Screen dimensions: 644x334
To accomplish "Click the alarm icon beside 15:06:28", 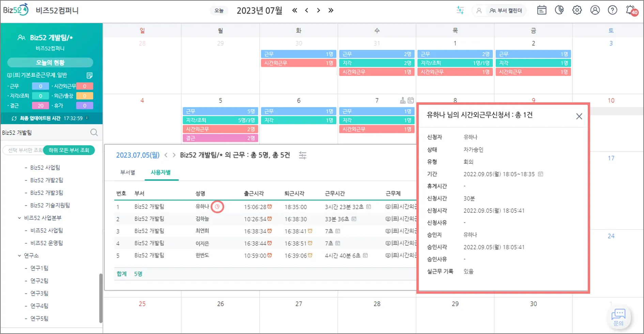I will (x=270, y=207).
